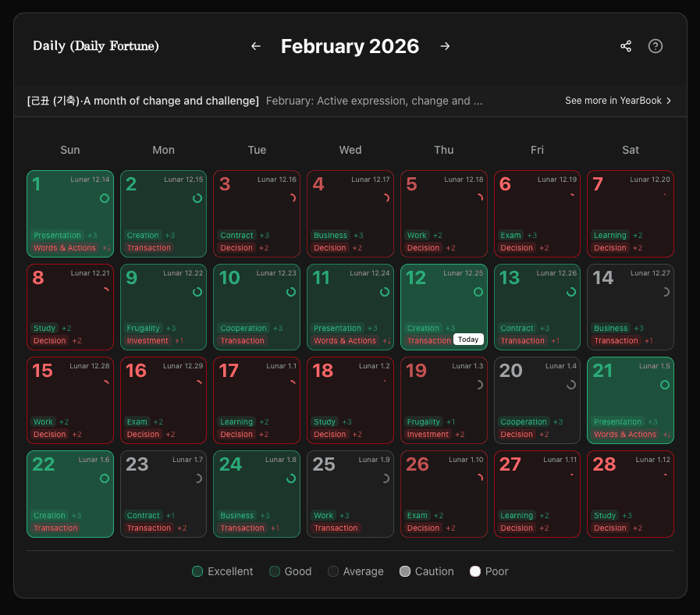
Task: Toggle the Good fortune filter
Action: tap(275, 571)
